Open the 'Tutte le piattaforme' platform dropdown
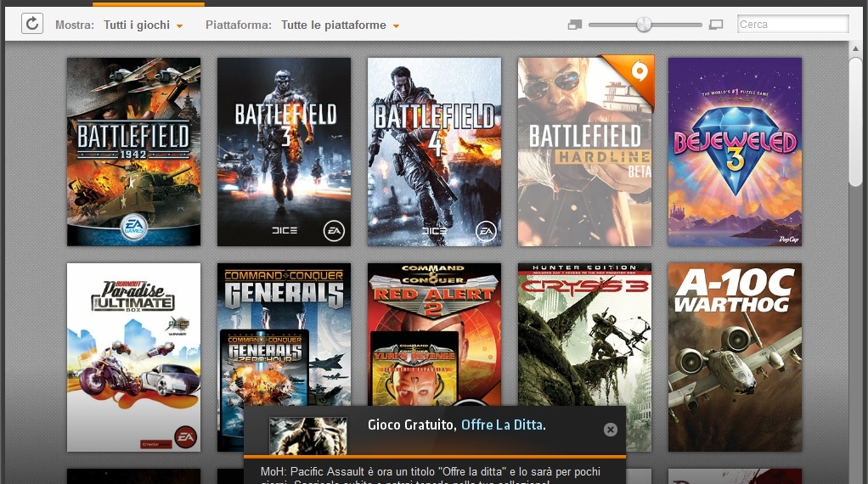 [340, 25]
